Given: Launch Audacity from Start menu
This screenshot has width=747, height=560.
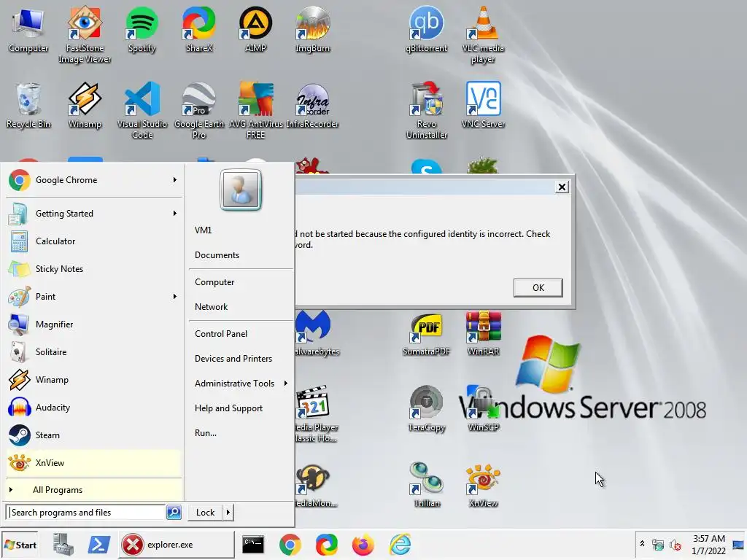Looking at the screenshot, I should pos(94,408).
